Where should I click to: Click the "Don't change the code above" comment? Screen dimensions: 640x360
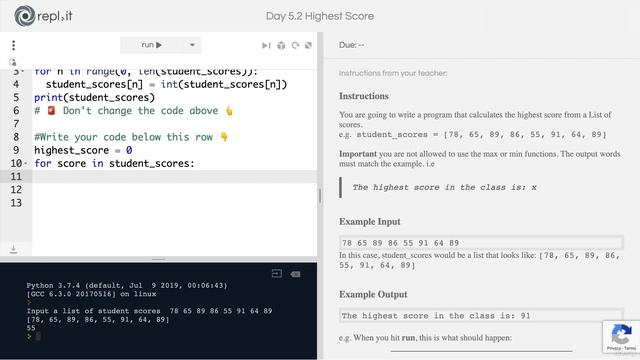(133, 111)
